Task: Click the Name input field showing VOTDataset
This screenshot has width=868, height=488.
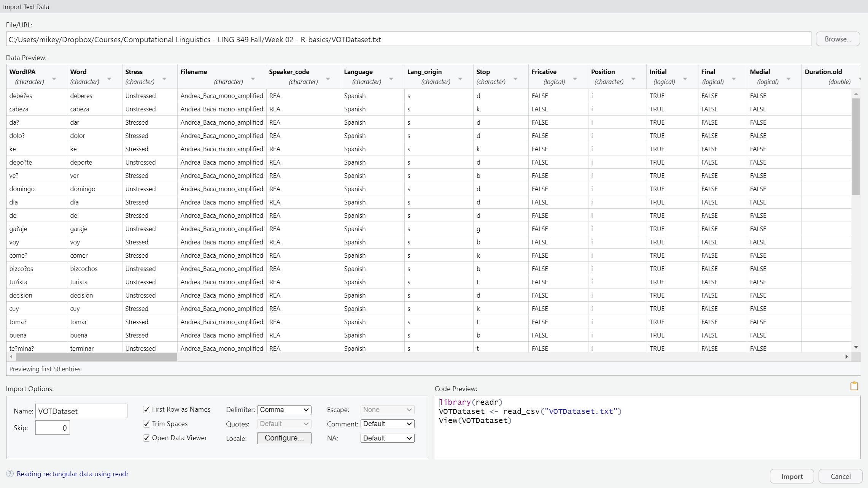Action: [81, 411]
